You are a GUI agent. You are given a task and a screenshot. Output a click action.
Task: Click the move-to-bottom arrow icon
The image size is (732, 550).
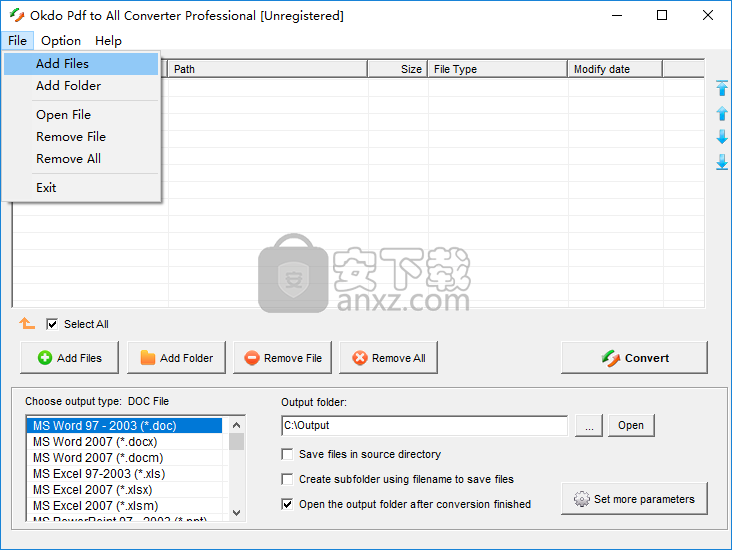[x=722, y=162]
